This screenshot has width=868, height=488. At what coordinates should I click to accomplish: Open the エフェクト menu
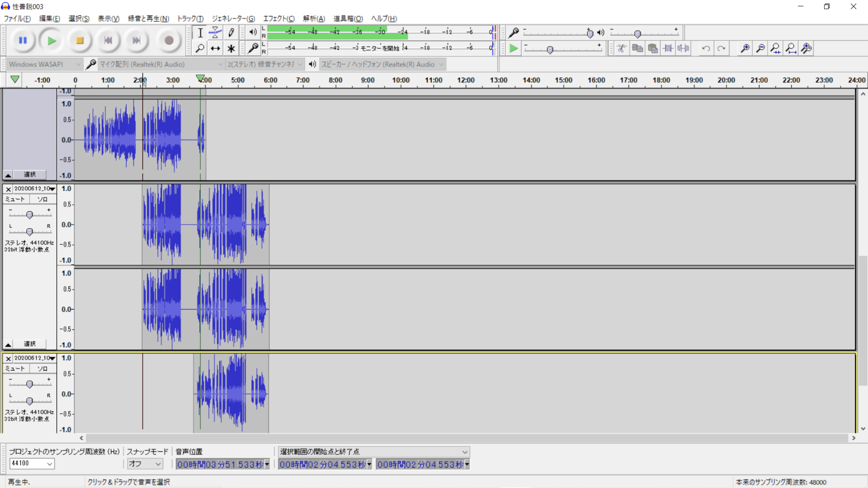point(278,19)
